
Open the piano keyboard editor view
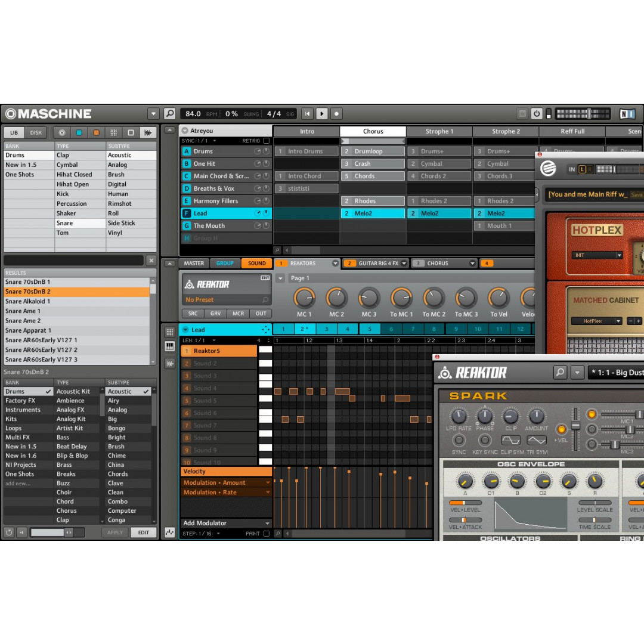tap(170, 346)
